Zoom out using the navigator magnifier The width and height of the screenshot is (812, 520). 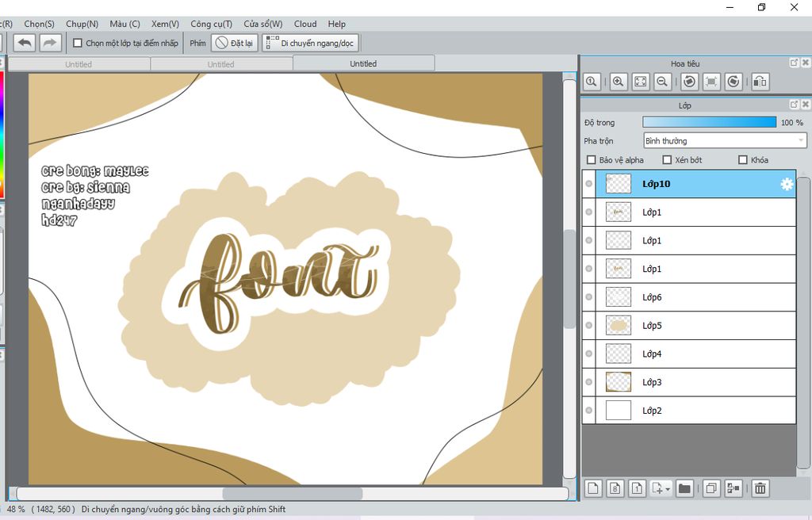662,82
